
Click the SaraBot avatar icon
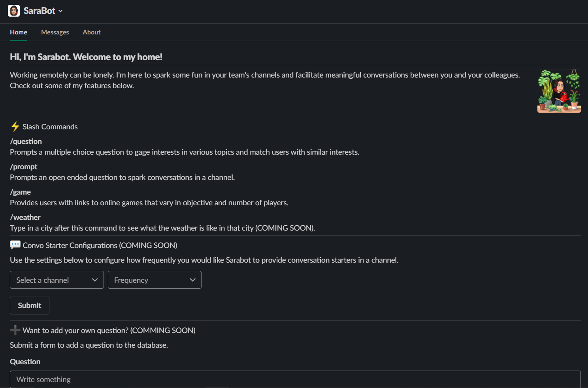[14, 11]
